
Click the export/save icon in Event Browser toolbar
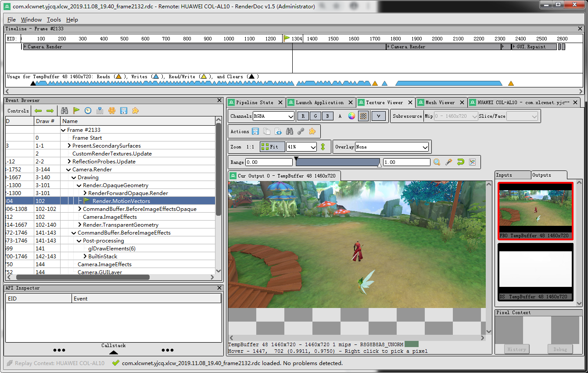(x=122, y=111)
